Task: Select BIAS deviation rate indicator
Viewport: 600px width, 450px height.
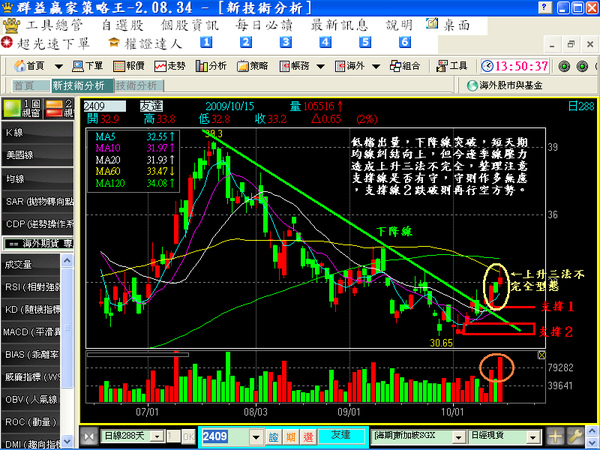Action: click(31, 355)
